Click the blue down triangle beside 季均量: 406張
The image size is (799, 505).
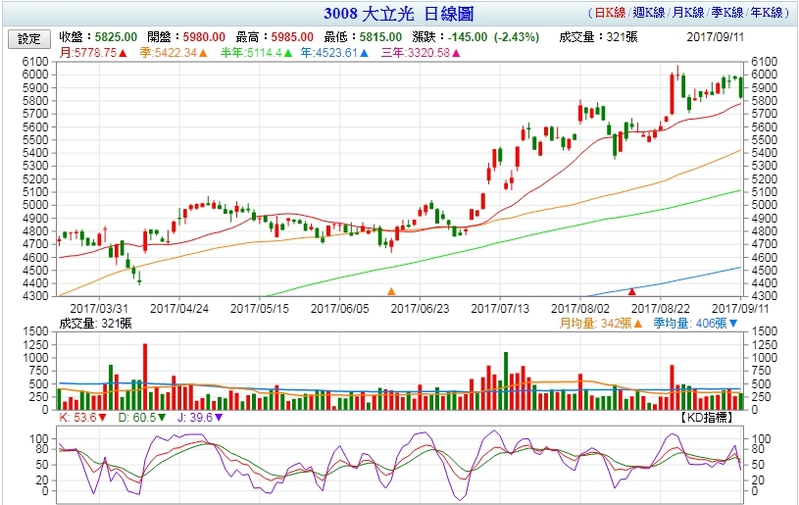733,324
